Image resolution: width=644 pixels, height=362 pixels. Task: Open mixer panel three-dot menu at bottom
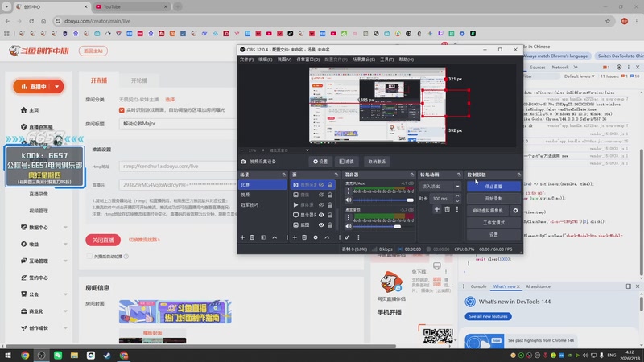tap(358, 237)
